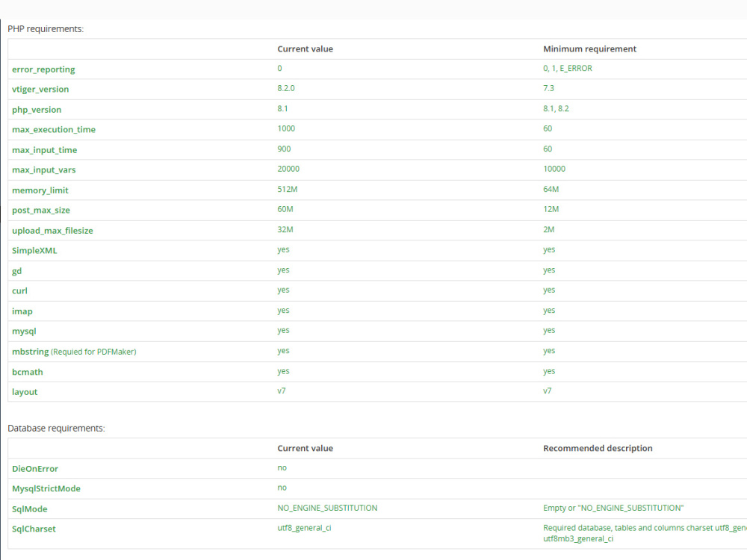Click the gd extension label
This screenshot has width=747, height=560.
click(16, 272)
